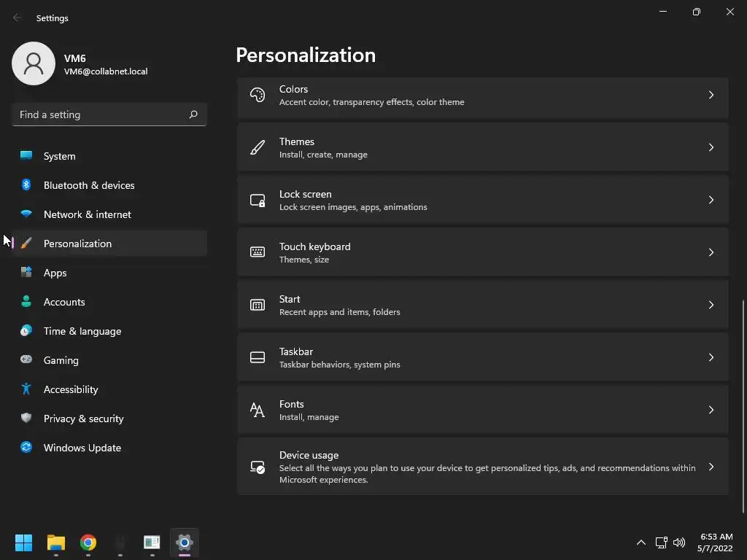This screenshot has width=747, height=560.
Task: Go to Windows Update section
Action: click(x=82, y=448)
